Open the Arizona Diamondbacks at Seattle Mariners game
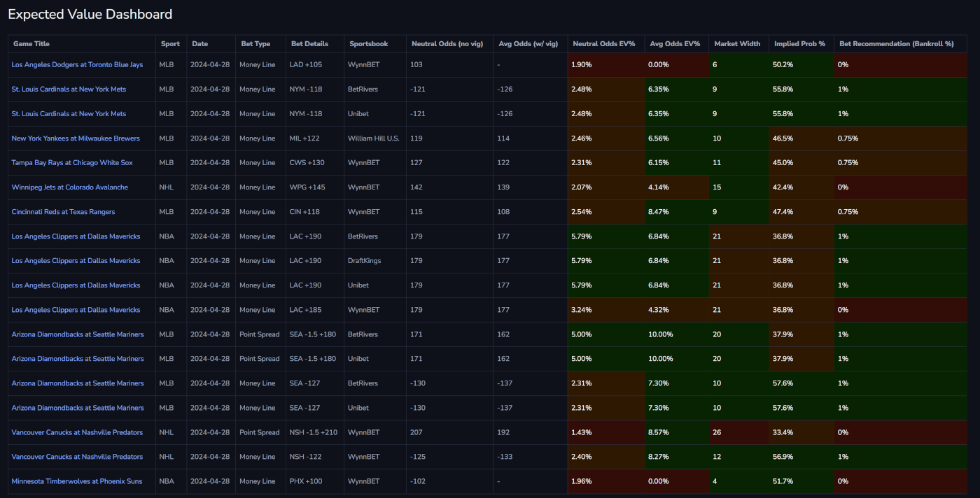The width and height of the screenshot is (980, 498). [77, 334]
